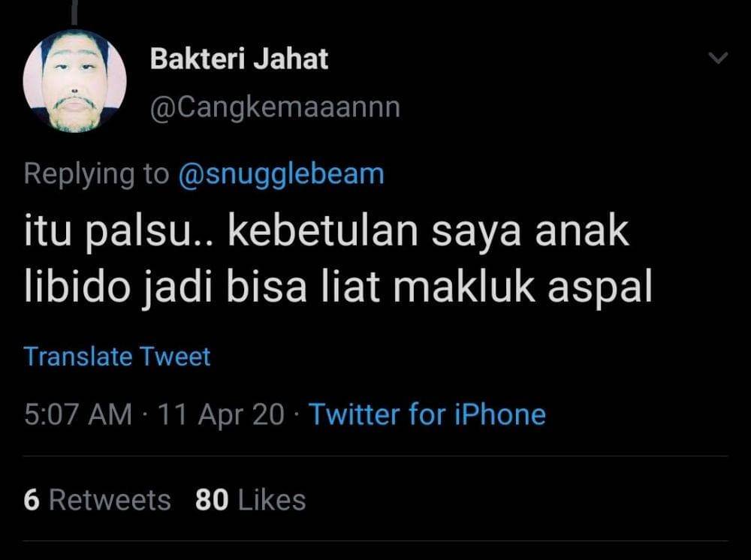Open the Twitter for iPhone source link
The image size is (751, 560).
point(427,414)
